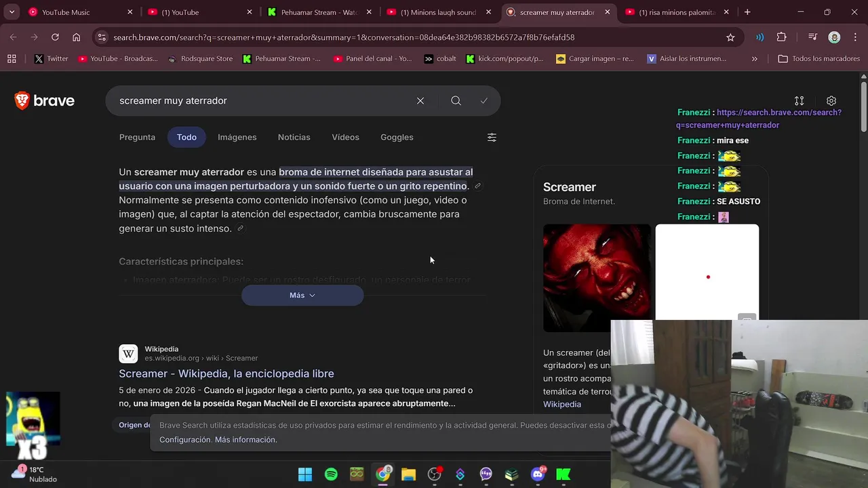Switch to the Vídeos tab
Viewport: 868px width, 488px height.
click(x=345, y=137)
